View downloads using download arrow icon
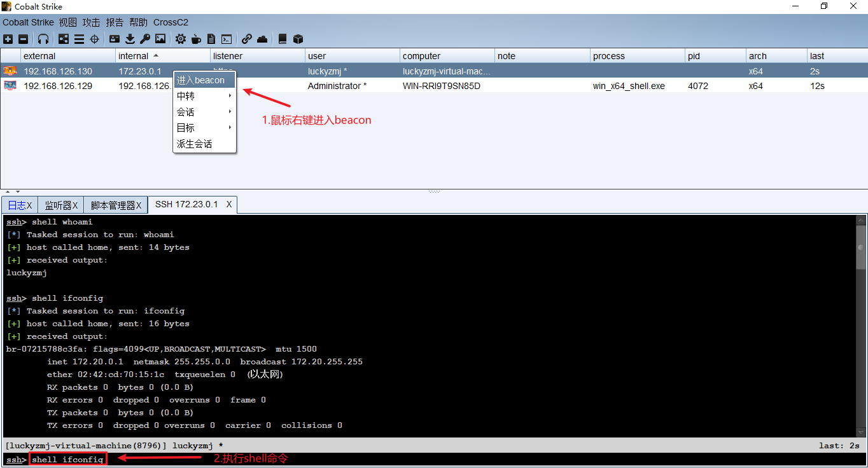Viewport: 868px width, 468px height. tap(130, 39)
